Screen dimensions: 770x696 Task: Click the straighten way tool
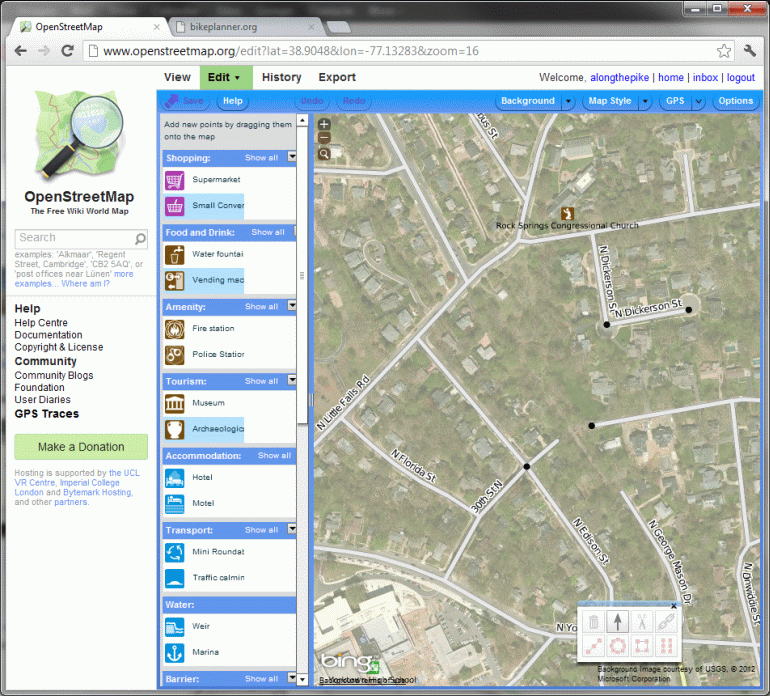click(593, 645)
